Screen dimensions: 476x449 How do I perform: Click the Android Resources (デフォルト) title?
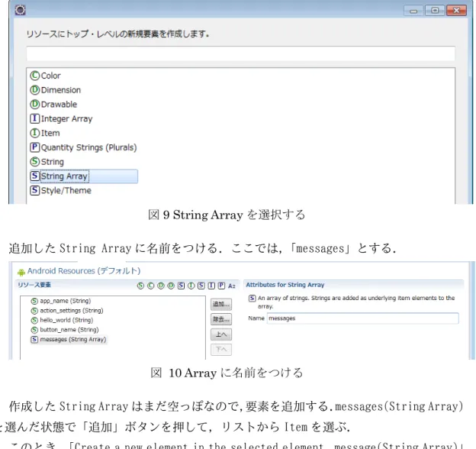tap(84, 270)
